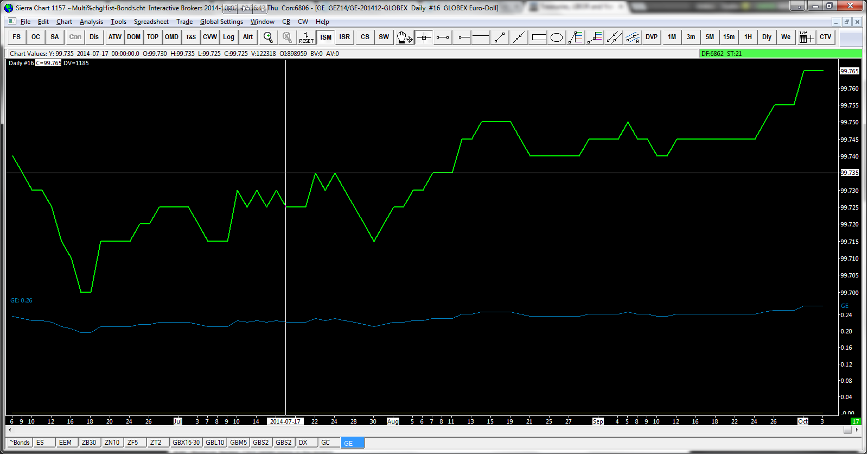The width and height of the screenshot is (868, 454).
Task: Open the Spreadsheet menu
Action: (x=151, y=22)
